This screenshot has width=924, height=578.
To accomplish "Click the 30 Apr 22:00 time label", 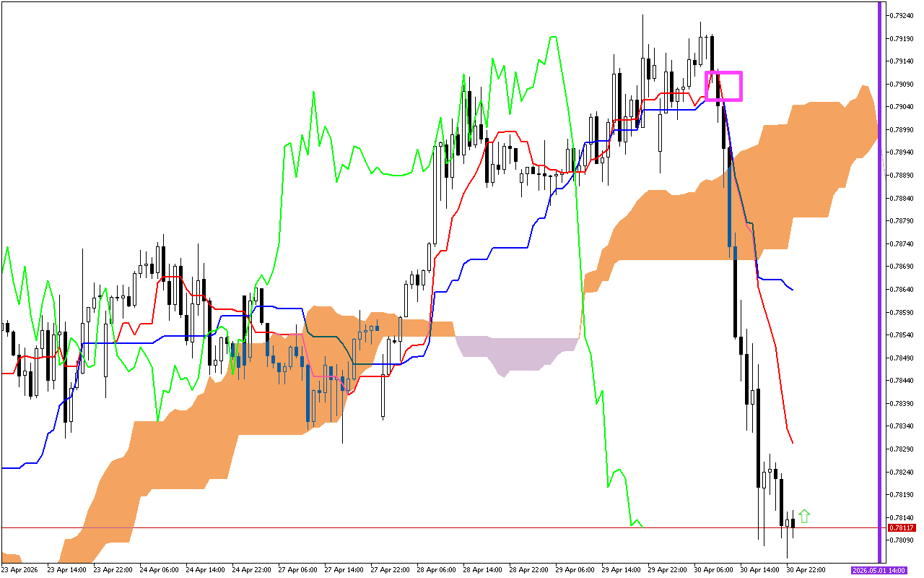I will pos(806,570).
